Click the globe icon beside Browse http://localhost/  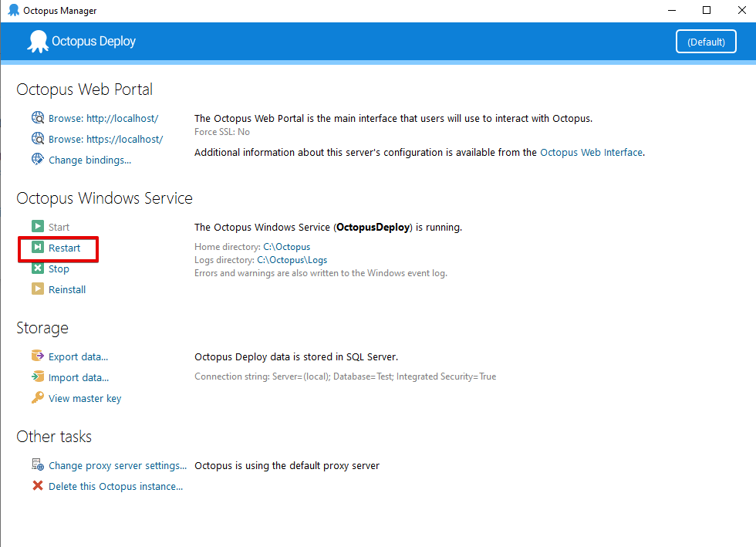point(38,118)
